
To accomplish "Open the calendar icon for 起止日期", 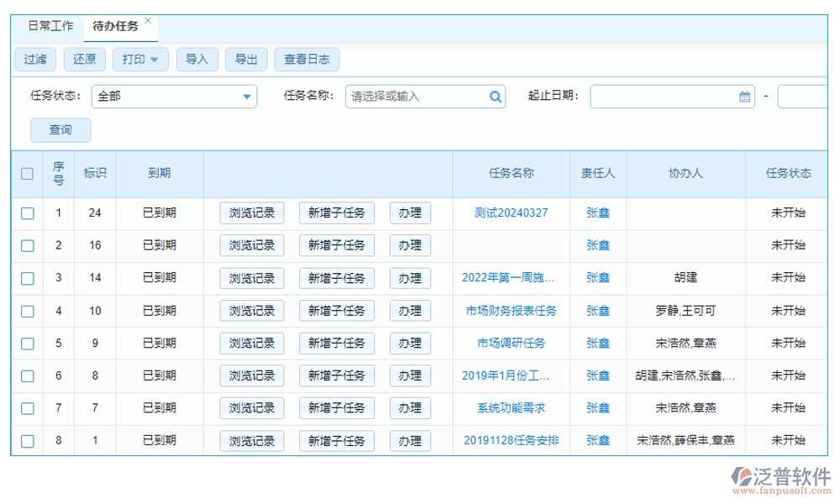I will pyautogui.click(x=743, y=97).
